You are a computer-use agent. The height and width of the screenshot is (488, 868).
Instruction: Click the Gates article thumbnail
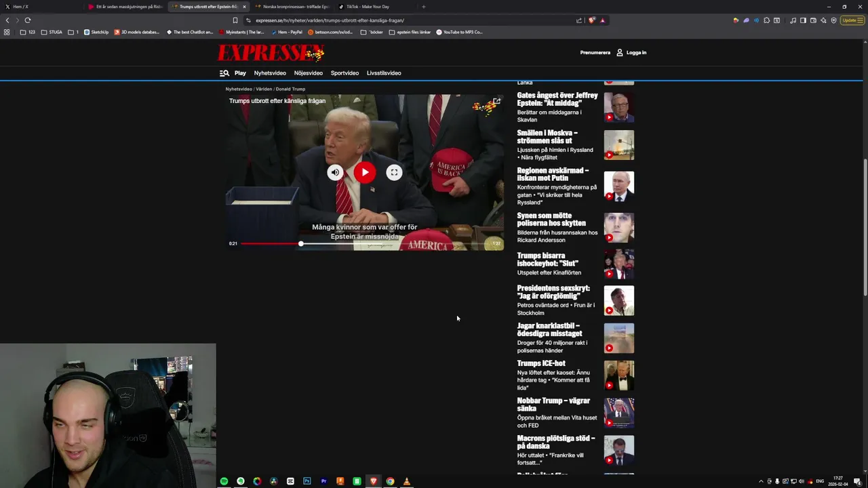point(619,107)
